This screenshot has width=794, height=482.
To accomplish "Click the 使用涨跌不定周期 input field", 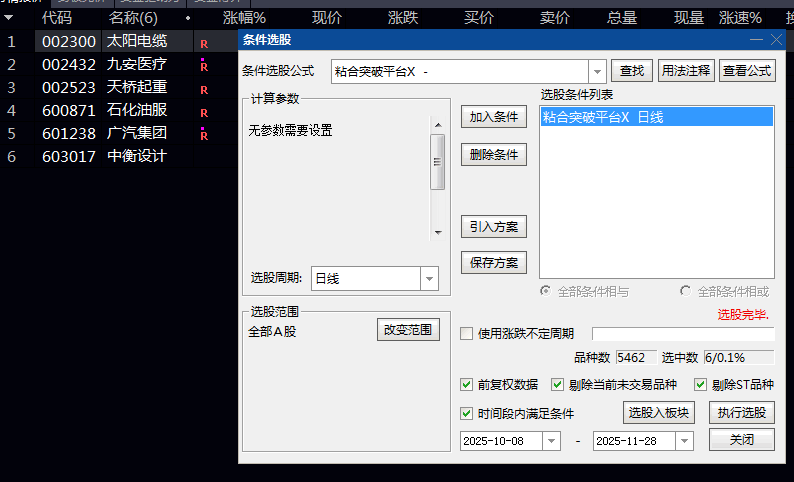I will pos(683,334).
